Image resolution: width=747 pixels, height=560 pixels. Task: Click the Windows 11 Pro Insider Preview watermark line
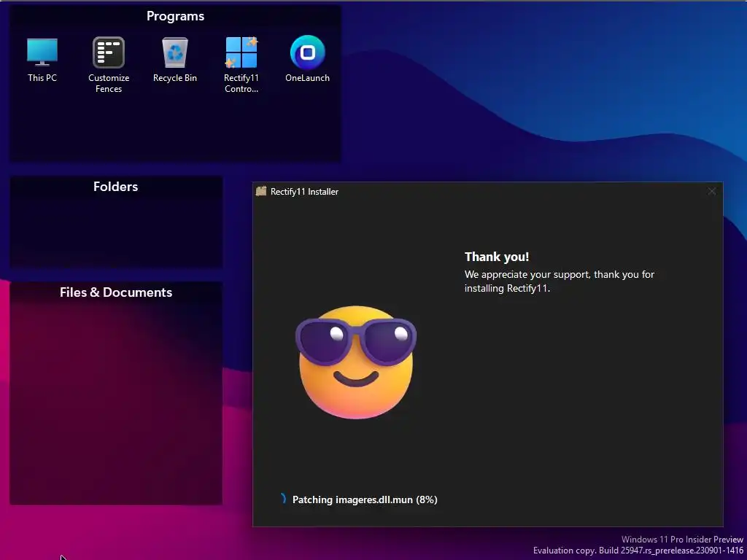pyautogui.click(x=682, y=540)
